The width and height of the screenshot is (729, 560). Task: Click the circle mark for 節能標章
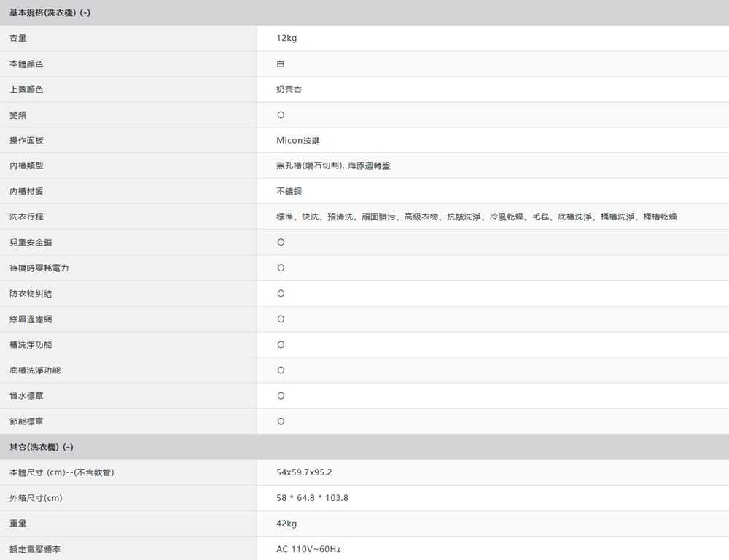[x=281, y=421]
